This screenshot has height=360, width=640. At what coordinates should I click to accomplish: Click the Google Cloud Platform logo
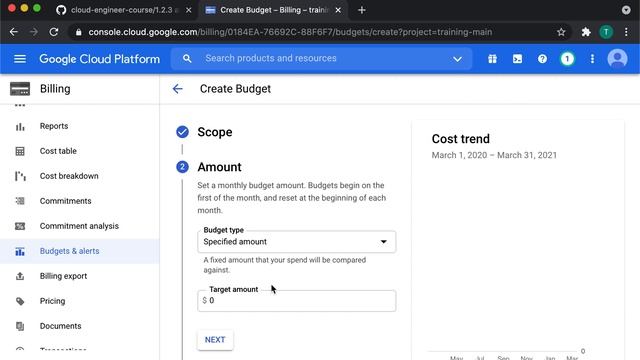pyautogui.click(x=100, y=59)
